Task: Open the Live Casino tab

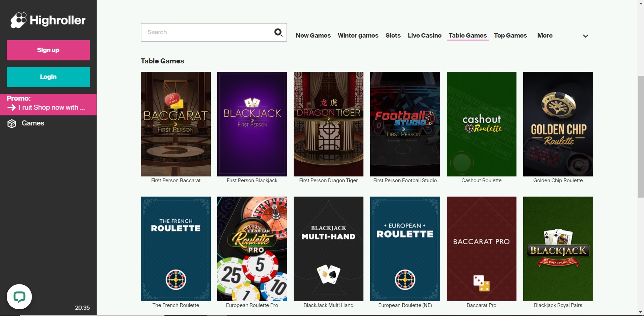Action: [x=425, y=36]
